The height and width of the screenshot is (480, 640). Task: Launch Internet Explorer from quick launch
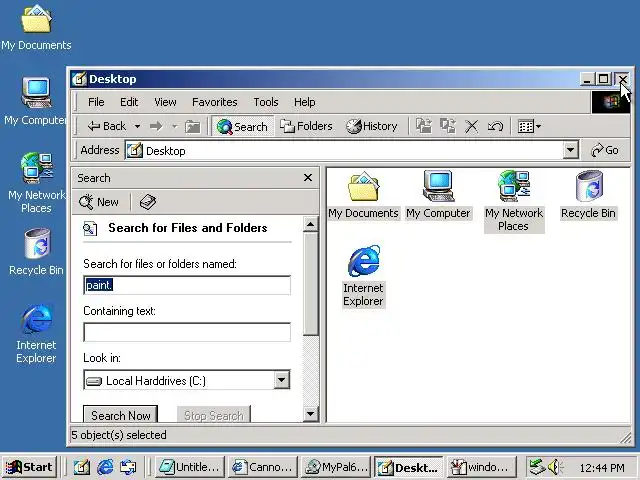pos(105,467)
